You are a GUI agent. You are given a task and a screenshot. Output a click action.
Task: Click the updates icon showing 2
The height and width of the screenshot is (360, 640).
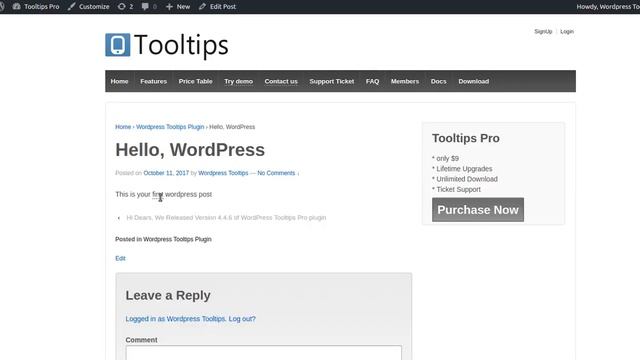click(125, 7)
